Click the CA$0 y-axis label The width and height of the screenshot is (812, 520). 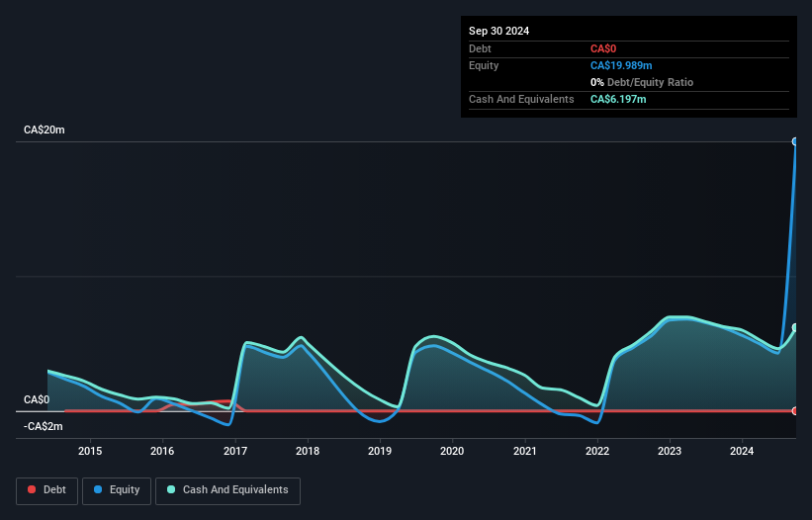pyautogui.click(x=37, y=400)
